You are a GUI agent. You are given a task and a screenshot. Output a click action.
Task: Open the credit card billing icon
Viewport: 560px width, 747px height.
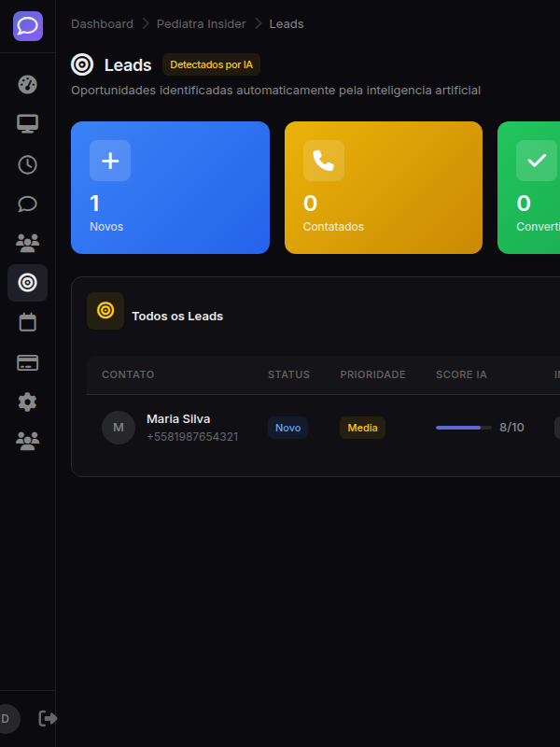[x=28, y=362]
